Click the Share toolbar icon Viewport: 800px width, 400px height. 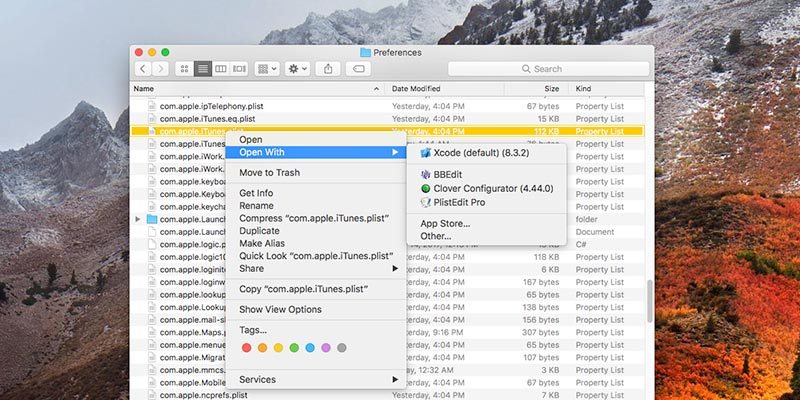pos(328,69)
